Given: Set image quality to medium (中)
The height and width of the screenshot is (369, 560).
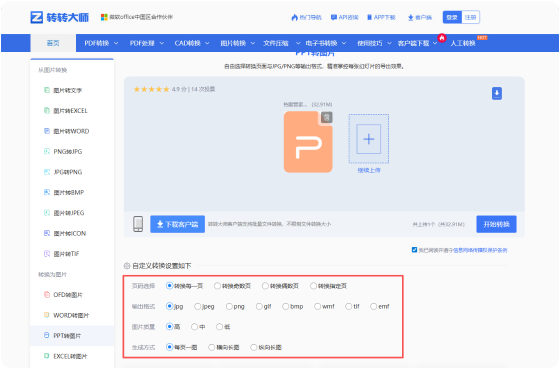Looking at the screenshot, I should [194, 327].
